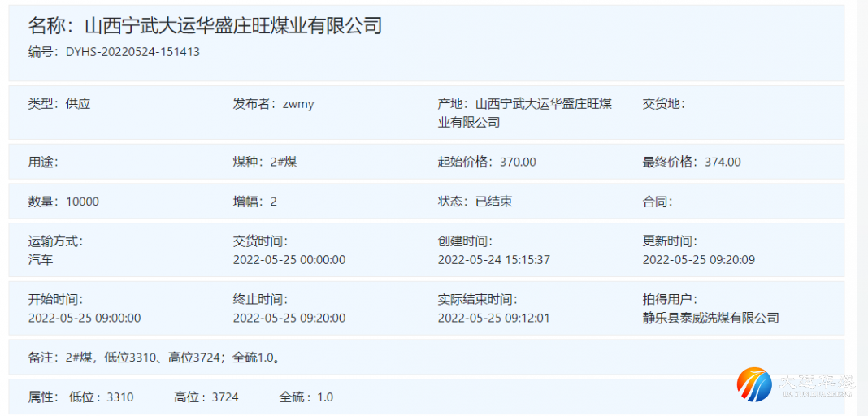Click the 实际结束时间 timestamp value

coord(493,318)
